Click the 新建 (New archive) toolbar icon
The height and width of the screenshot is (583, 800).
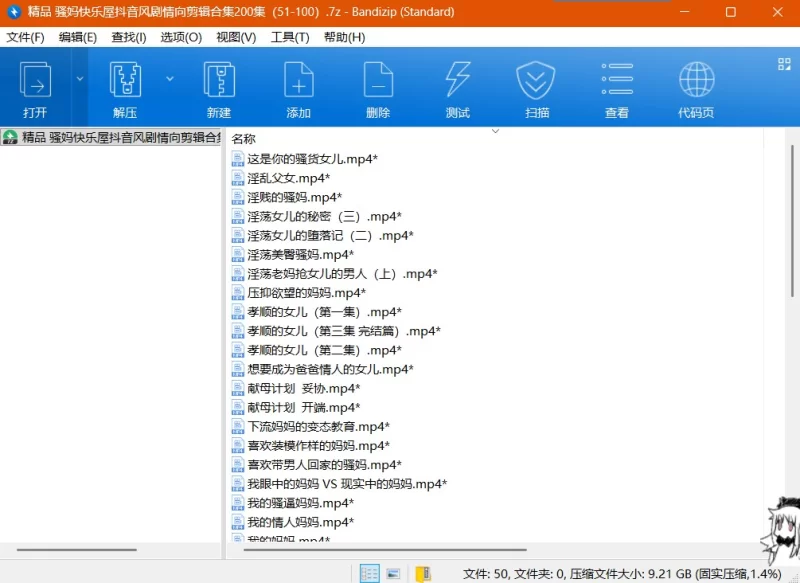[219, 88]
